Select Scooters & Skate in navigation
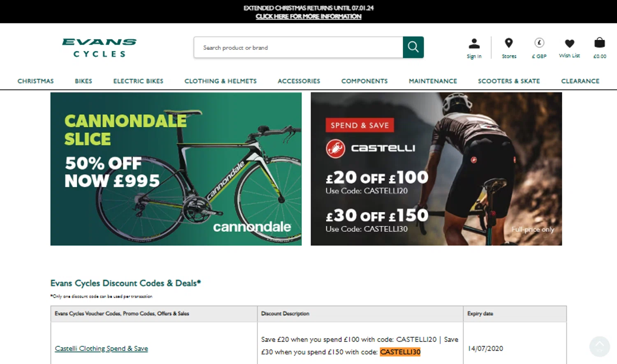 (509, 81)
